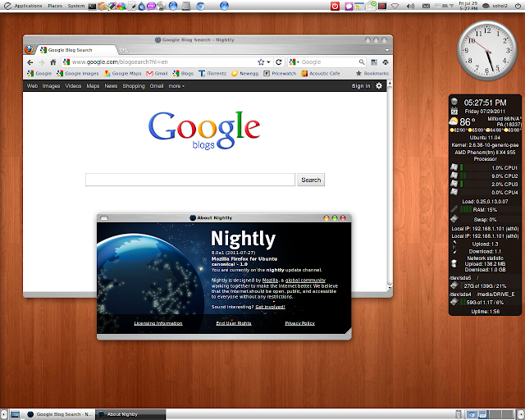Image resolution: width=525 pixels, height=420 pixels.
Task: Open Google Maps bookmark
Action: [x=122, y=73]
